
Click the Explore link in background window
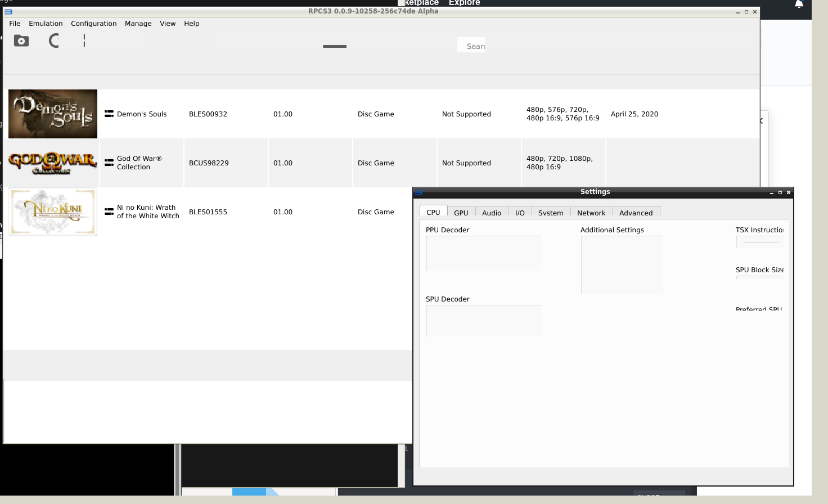tap(464, 3)
